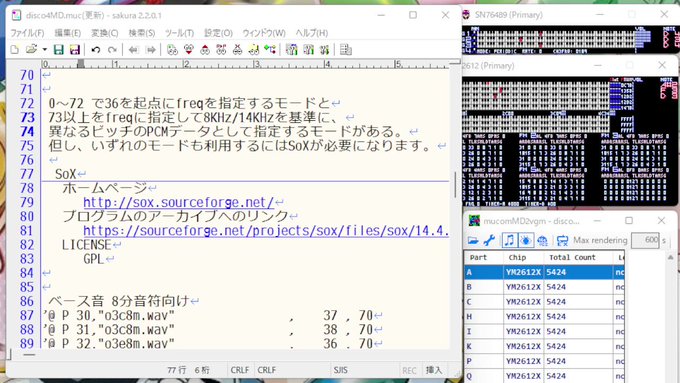The width and height of the screenshot is (680, 383).
Task: Open the 変換(C) menu
Action: pyautogui.click(x=105, y=33)
